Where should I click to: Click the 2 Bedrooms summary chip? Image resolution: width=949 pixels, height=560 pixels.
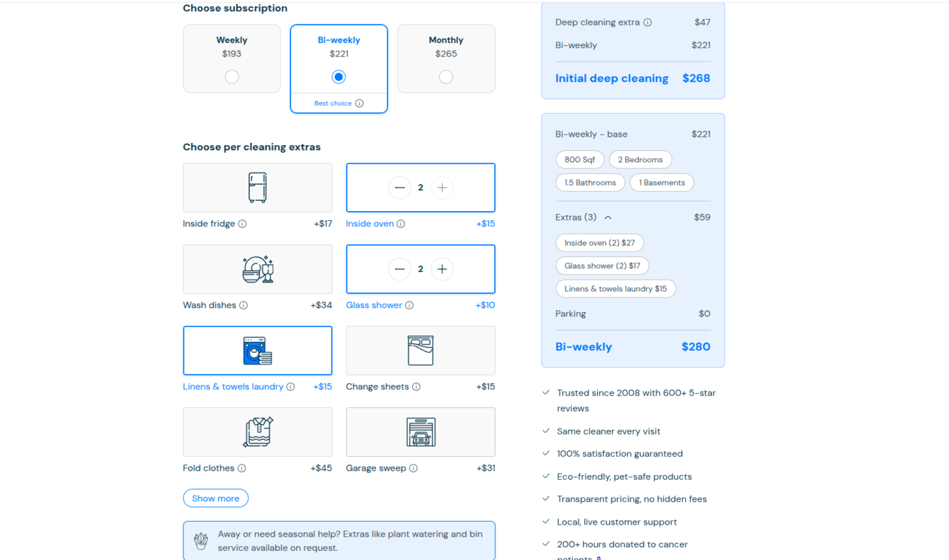point(640,160)
